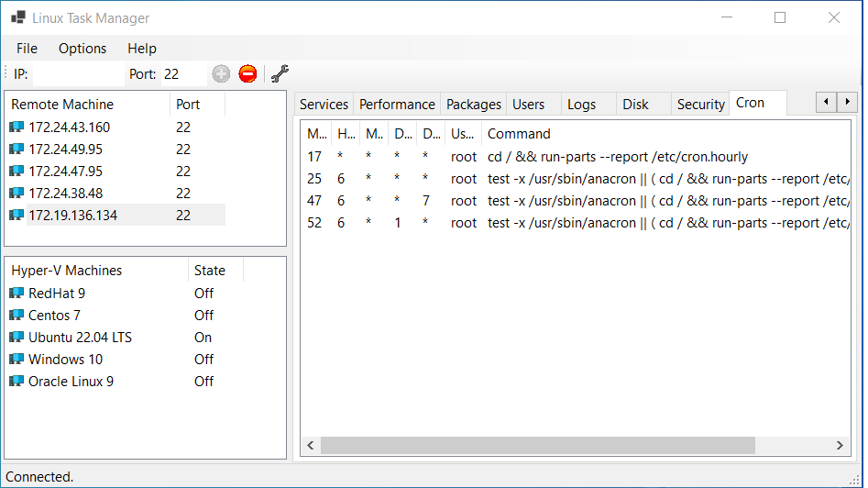
Task: Click the IP address input field
Action: pyautogui.click(x=77, y=74)
